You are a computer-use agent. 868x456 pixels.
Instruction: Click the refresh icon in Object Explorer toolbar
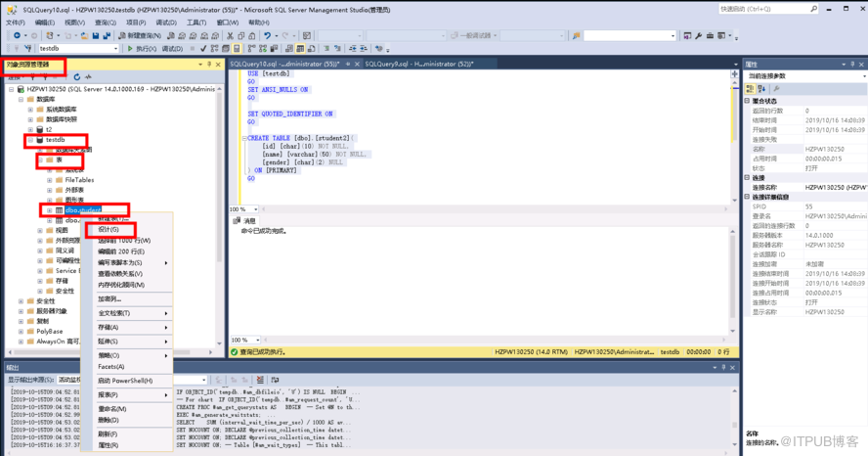76,76
